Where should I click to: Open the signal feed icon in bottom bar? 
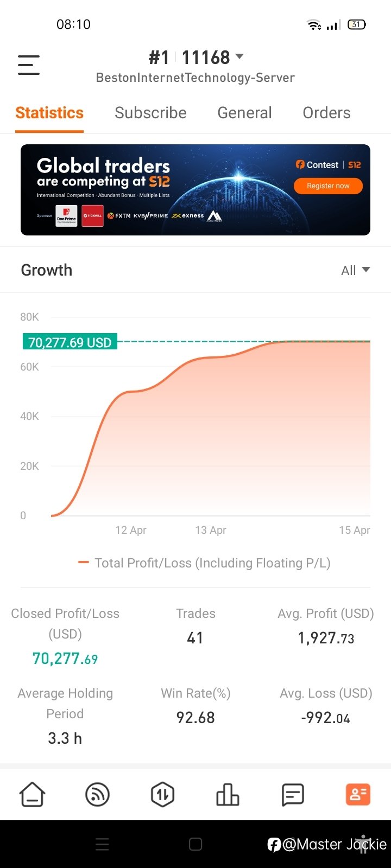tap(98, 795)
